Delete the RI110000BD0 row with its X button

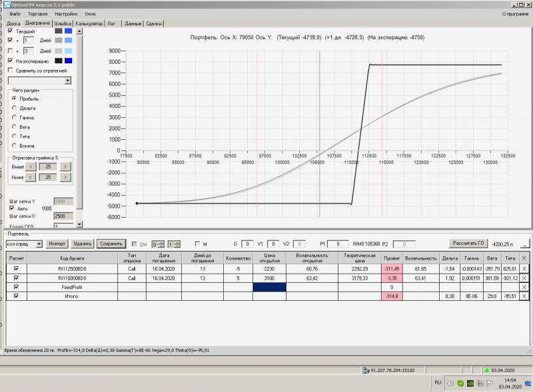coord(524,278)
